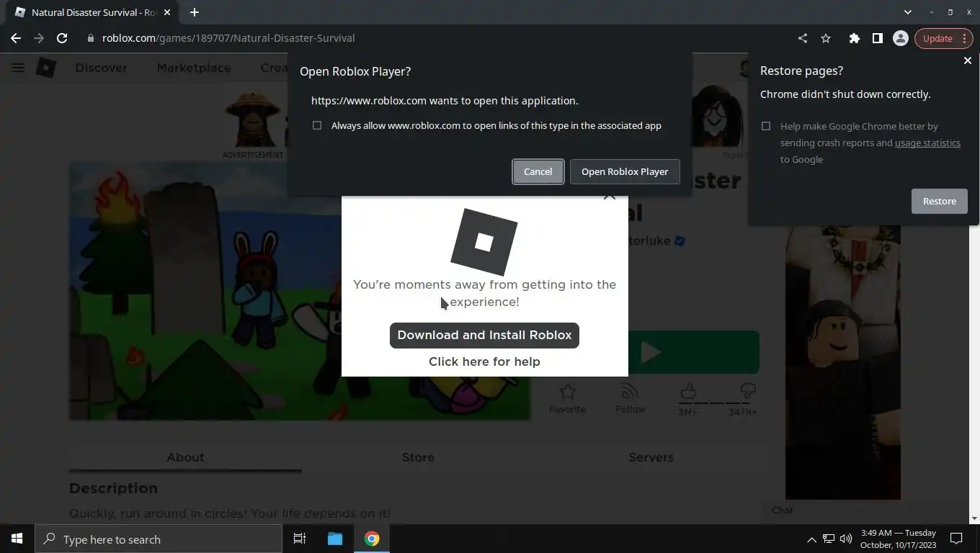This screenshot has width=980, height=553.
Task: Follow the game with the feed icon
Action: [x=631, y=392]
